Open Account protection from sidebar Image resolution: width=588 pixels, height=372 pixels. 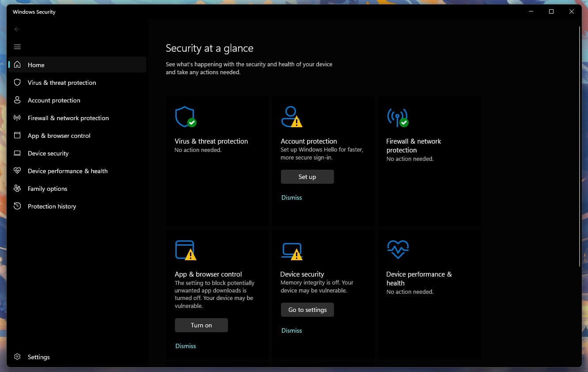tap(77, 100)
